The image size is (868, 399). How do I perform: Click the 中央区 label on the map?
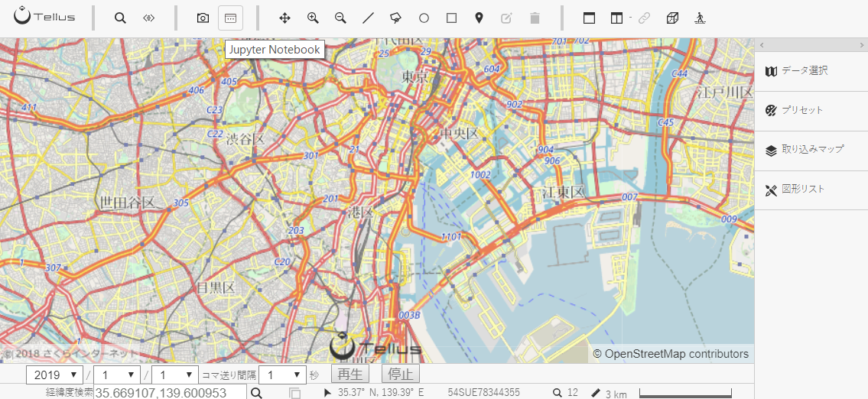[x=459, y=133]
